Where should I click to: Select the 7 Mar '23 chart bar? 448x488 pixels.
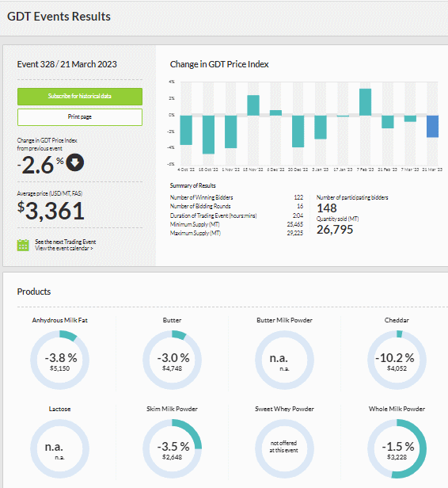click(410, 119)
